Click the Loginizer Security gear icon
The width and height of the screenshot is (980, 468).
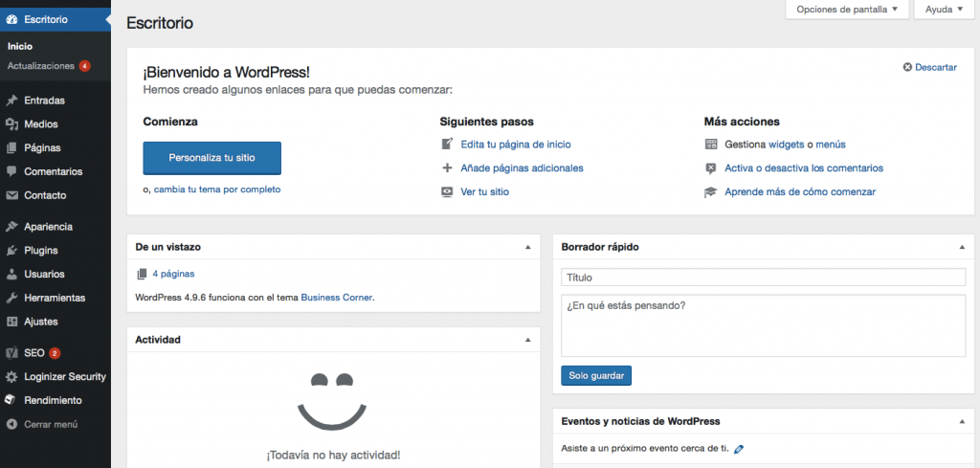point(11,377)
